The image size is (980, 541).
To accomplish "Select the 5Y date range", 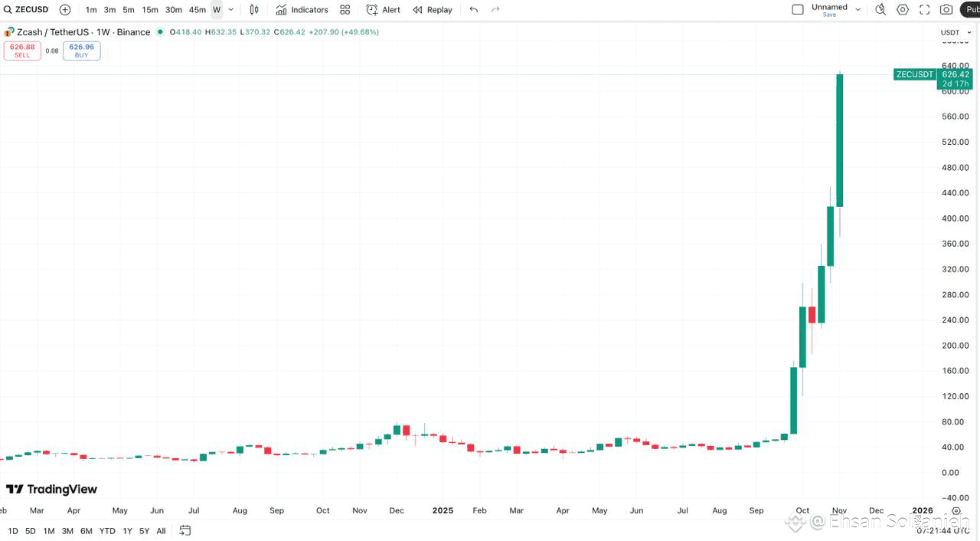I will [144, 531].
